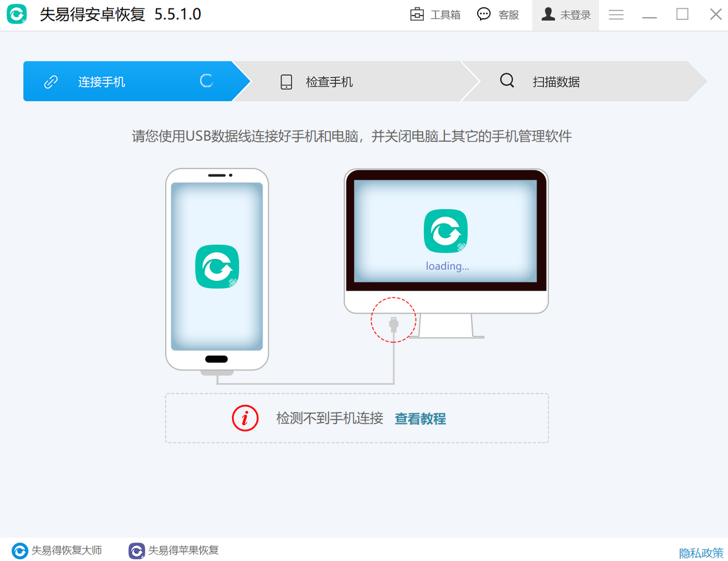This screenshot has width=728, height=561.
Task: Select the 连接手机 step
Action: click(x=101, y=81)
